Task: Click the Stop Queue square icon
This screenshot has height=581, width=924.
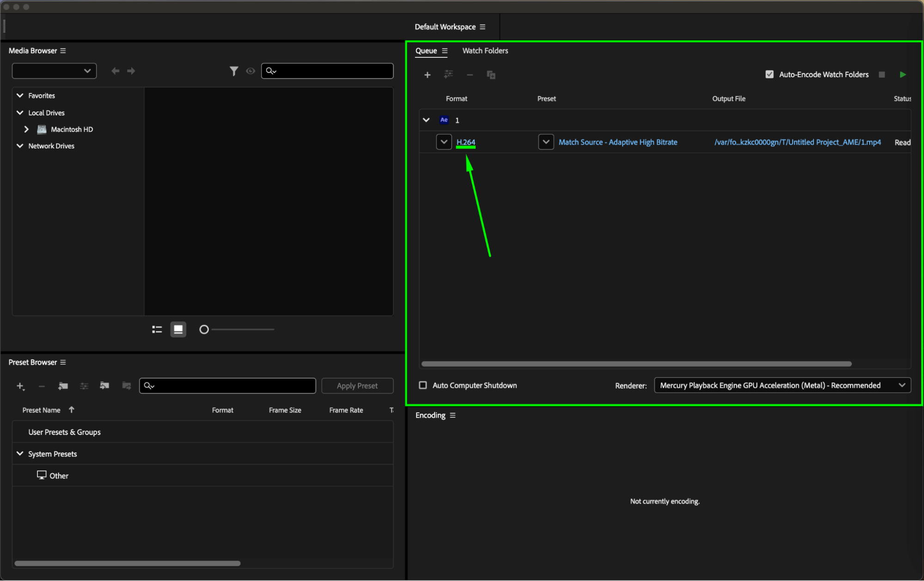Action: (x=881, y=74)
